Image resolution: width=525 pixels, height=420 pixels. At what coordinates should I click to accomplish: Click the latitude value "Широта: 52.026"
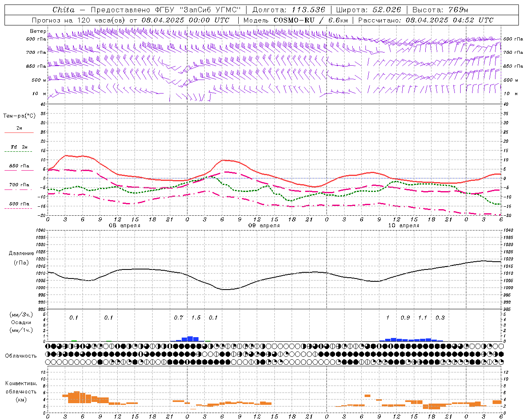pyautogui.click(x=368, y=10)
